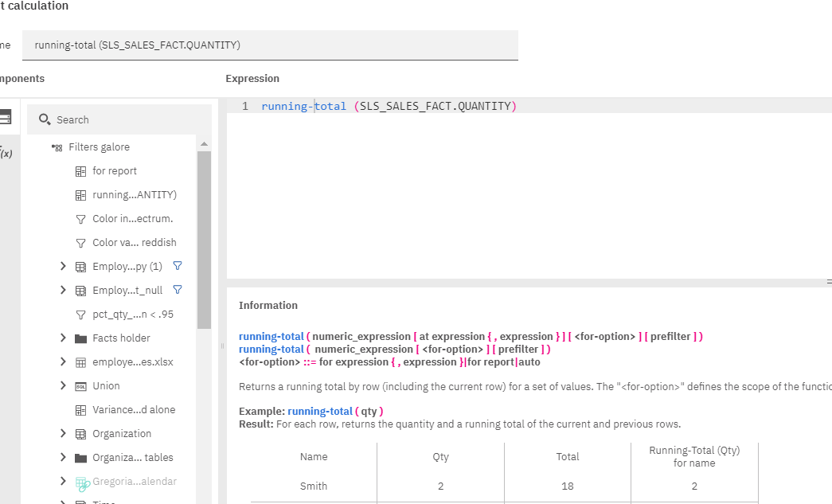This screenshot has height=504, width=832.
Task: Click the folder icon of 'Organiza... tables'
Action: tap(80, 458)
